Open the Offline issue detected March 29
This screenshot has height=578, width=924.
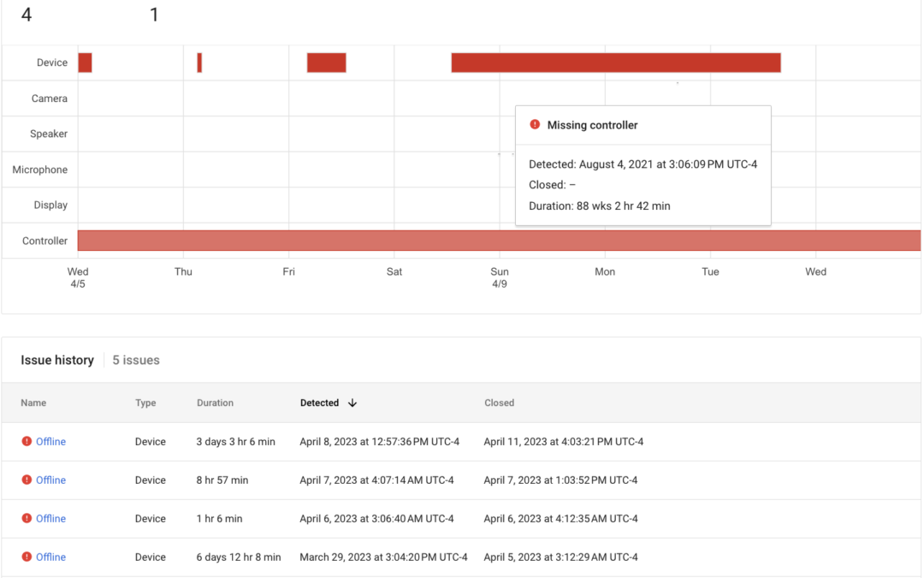point(50,557)
